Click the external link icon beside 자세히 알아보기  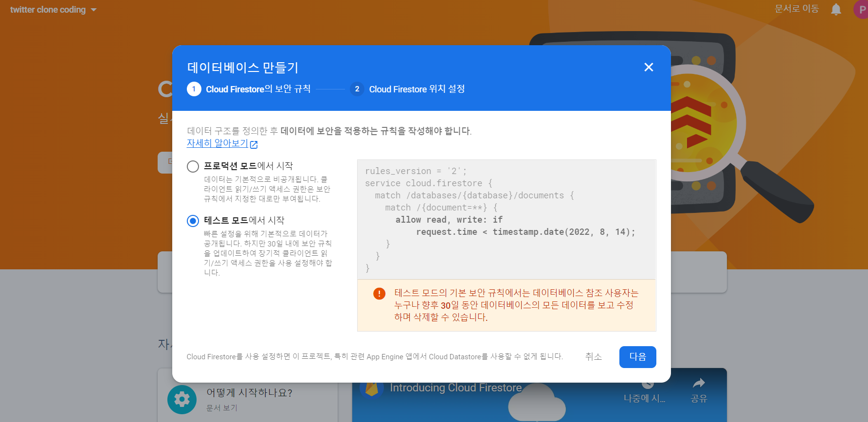click(253, 144)
